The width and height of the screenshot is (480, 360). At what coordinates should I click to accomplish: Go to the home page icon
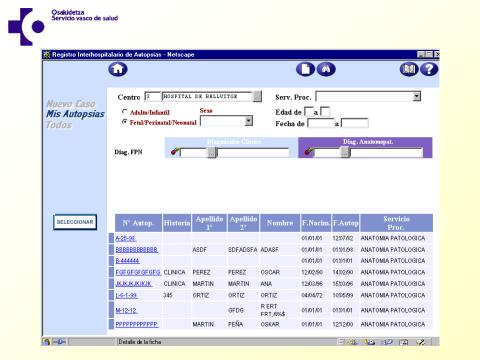(x=118, y=69)
